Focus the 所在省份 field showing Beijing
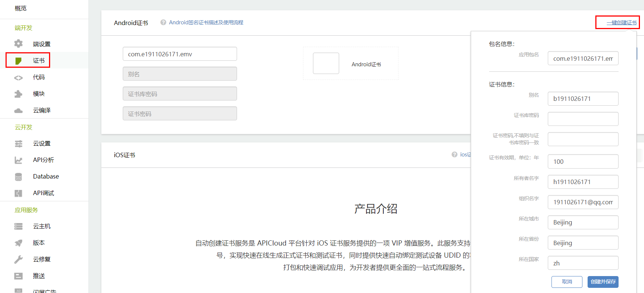Screen dimensions: 644x293 click(583, 243)
